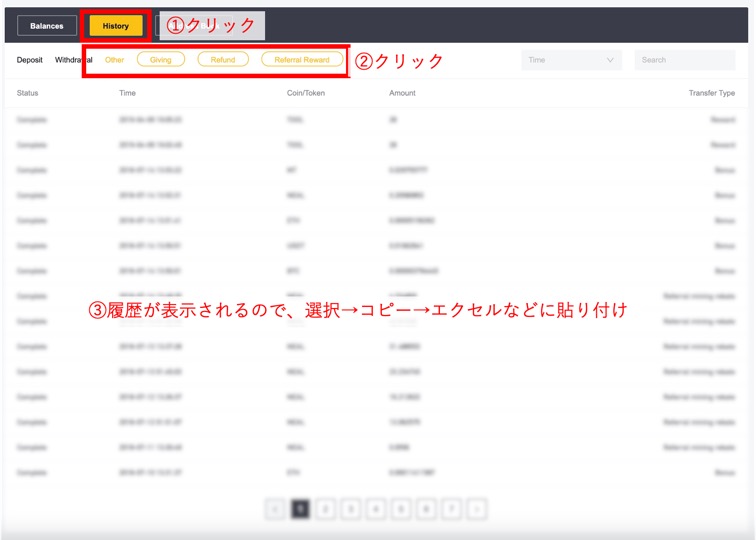The width and height of the screenshot is (756, 540).
Task: Click the Transfer Type column header
Action: tap(712, 93)
